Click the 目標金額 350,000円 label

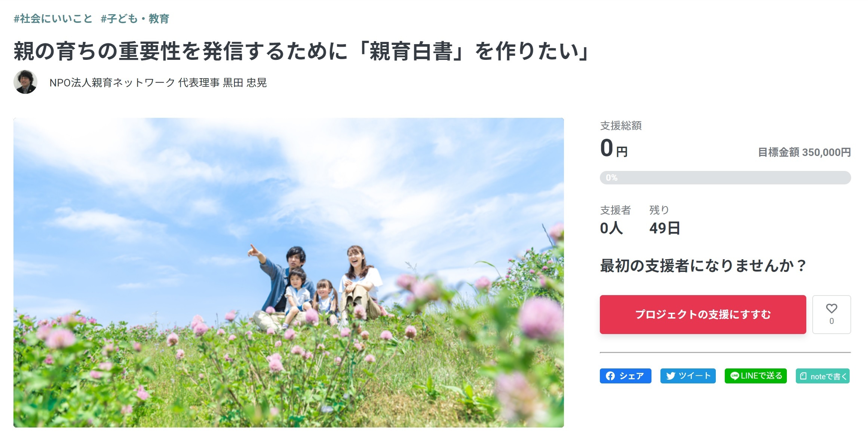click(x=804, y=152)
